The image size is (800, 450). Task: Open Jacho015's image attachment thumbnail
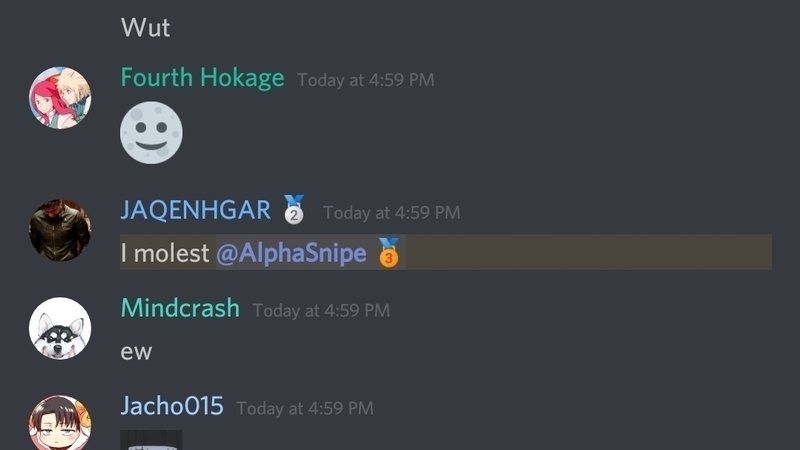click(151, 440)
